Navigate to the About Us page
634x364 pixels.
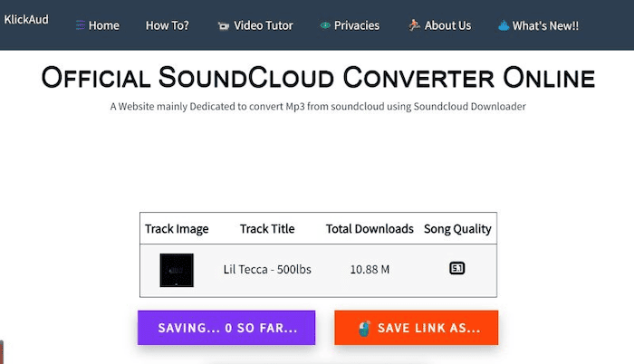447,25
